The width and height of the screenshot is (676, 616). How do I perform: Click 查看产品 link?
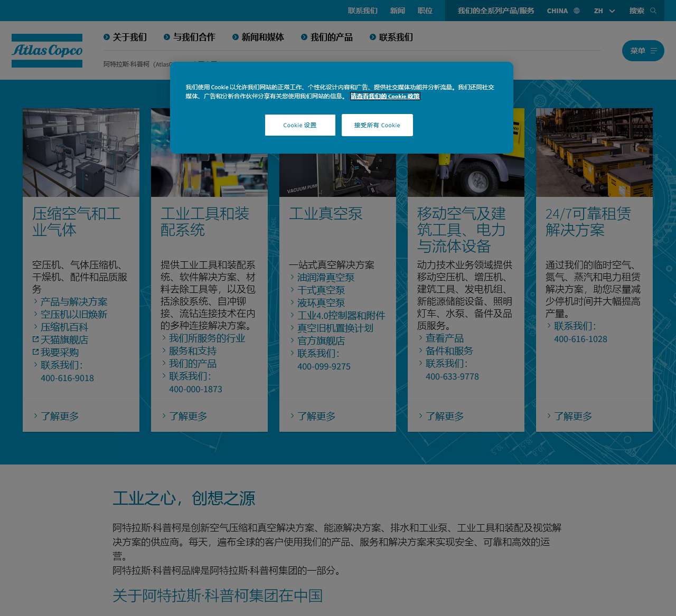[x=445, y=338]
